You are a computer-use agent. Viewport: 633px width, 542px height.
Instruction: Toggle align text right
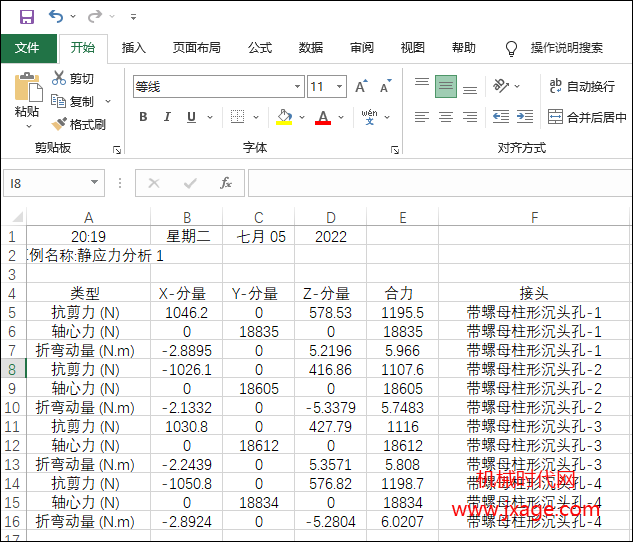pos(470,117)
